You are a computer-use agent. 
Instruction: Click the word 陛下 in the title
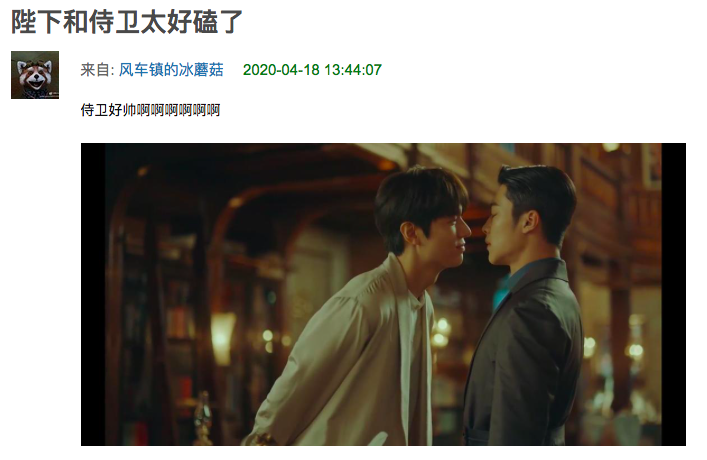[37, 21]
